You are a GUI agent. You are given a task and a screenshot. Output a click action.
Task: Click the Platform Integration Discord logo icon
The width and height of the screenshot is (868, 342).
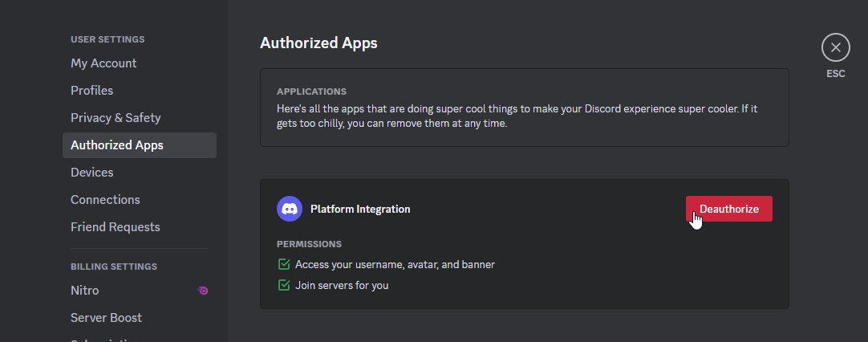290,209
